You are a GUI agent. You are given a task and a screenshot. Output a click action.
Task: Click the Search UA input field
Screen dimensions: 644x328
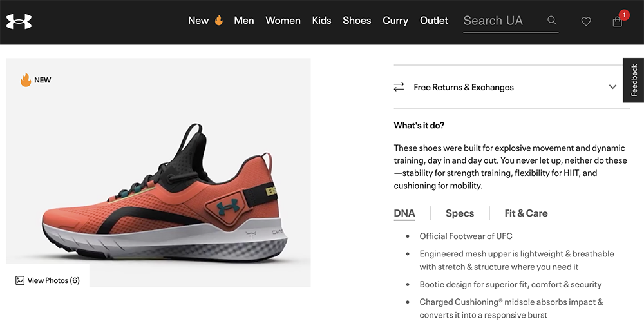pos(501,21)
